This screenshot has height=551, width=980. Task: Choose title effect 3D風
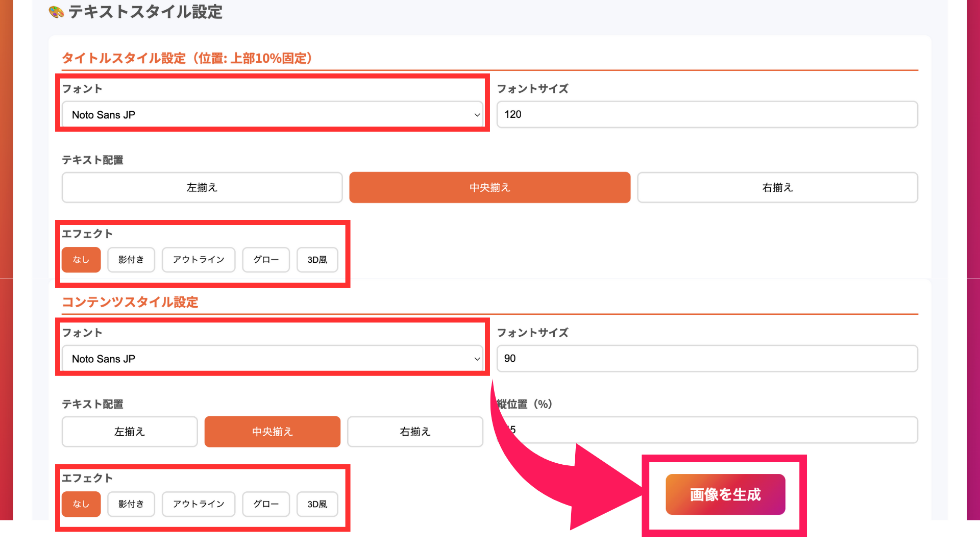[317, 260]
